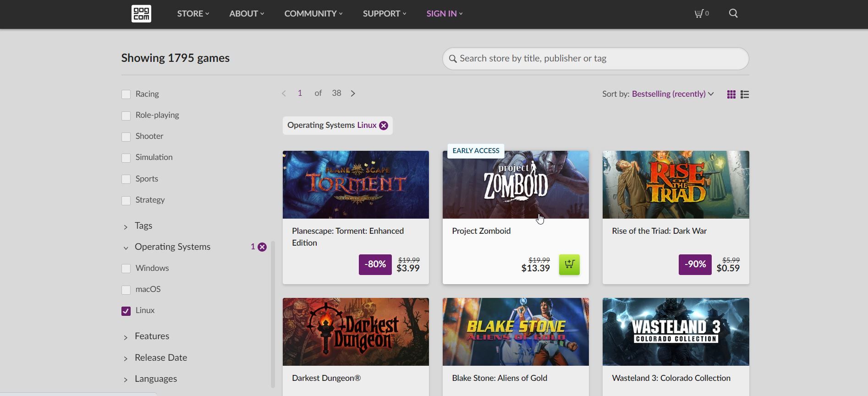Open the STORE menu
868x396 pixels.
point(193,14)
